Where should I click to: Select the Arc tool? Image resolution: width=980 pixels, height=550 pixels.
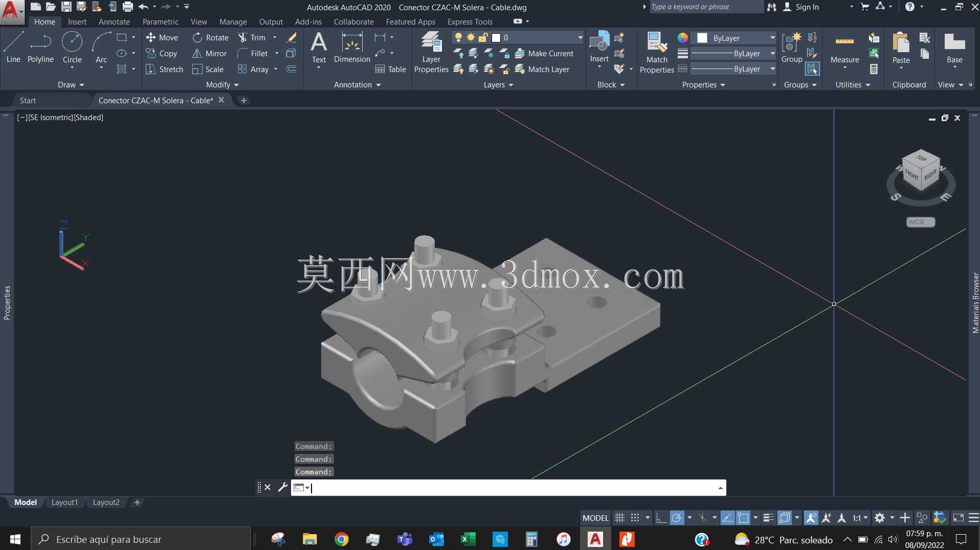point(101,47)
